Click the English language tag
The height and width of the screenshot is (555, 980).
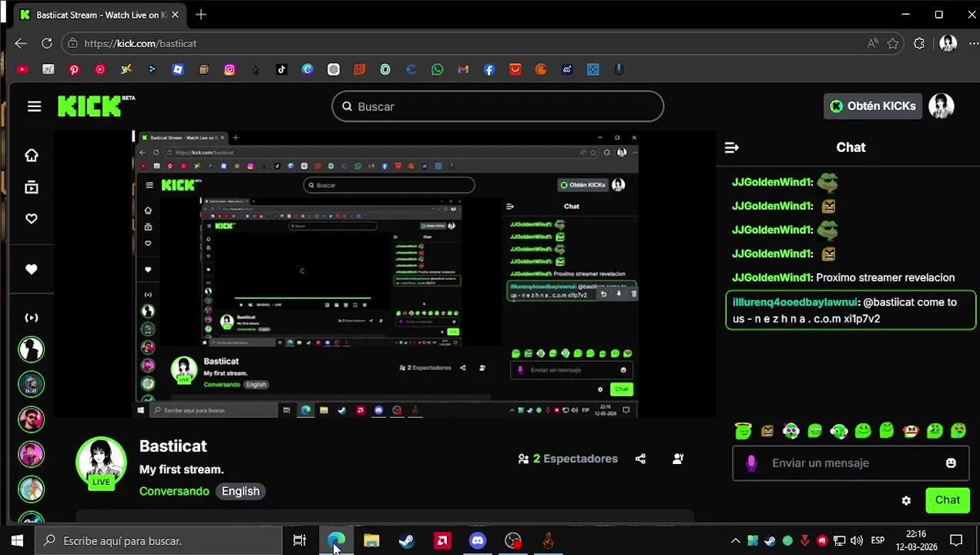point(240,491)
